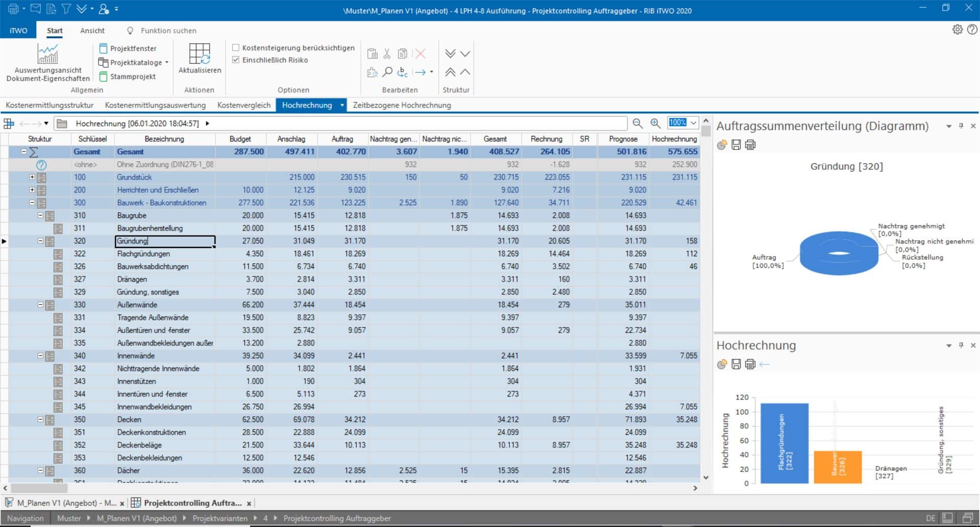Viewport: 980px width, 527px height.
Task: Collapse the Gesamt sum row
Action: tap(23, 152)
